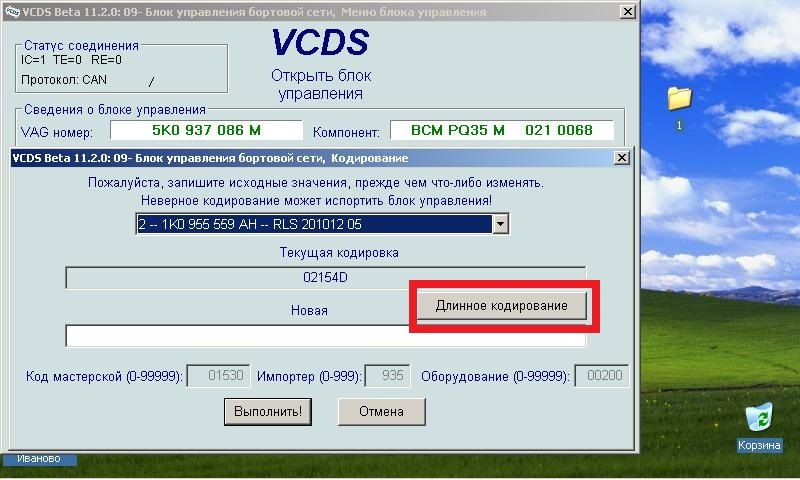800x480 pixels.
Task: Click the Код мастерской (0-99999) label
Action: point(104,376)
